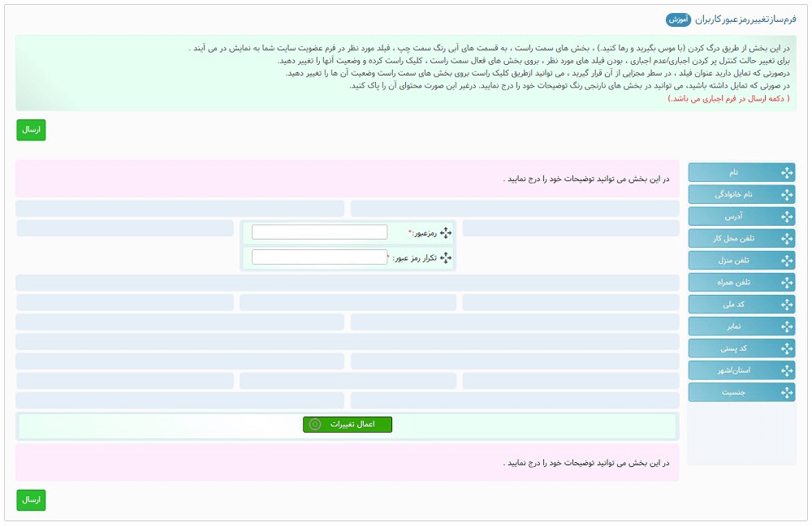This screenshot has height=527, width=812.
Task: Grab the move icon beside نام خانوادگی
Action: click(x=786, y=195)
